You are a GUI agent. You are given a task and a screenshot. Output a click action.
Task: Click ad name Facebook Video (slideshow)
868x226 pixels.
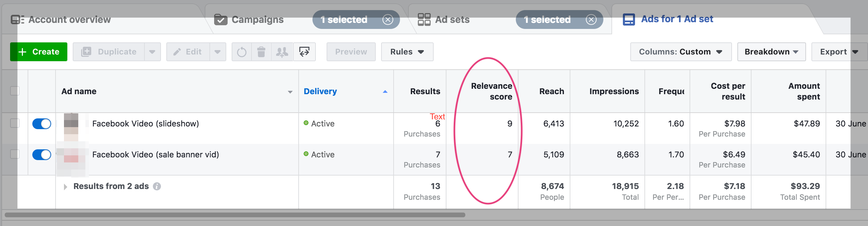coord(145,124)
